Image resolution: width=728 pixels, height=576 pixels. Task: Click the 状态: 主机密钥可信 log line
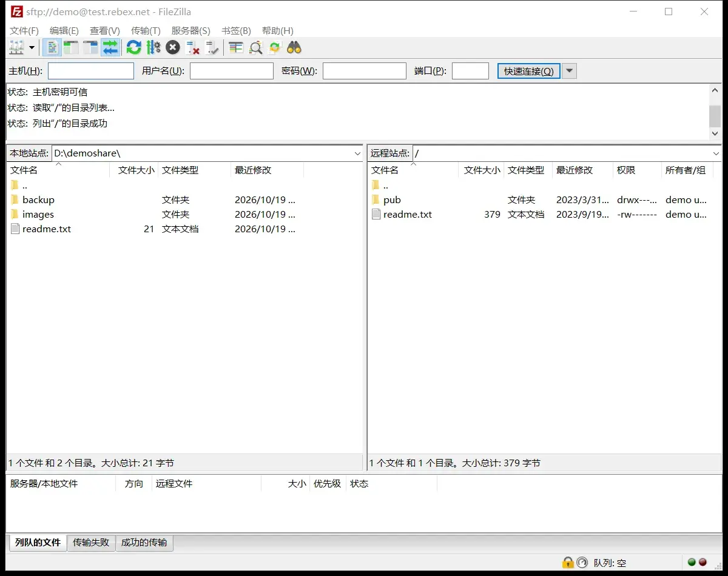click(47, 92)
